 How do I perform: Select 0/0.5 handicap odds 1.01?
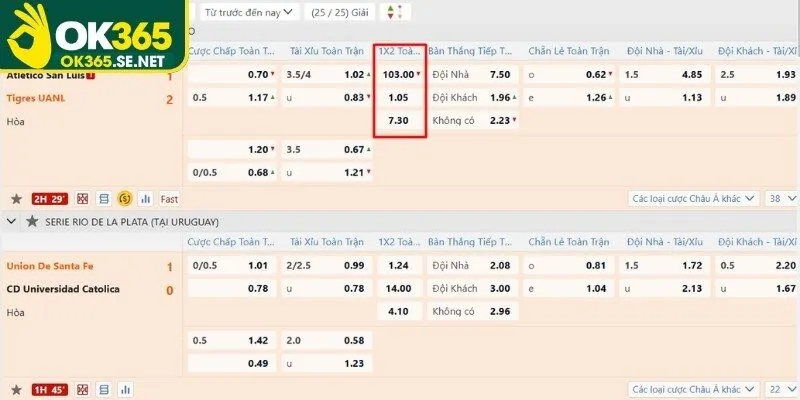[232, 265]
